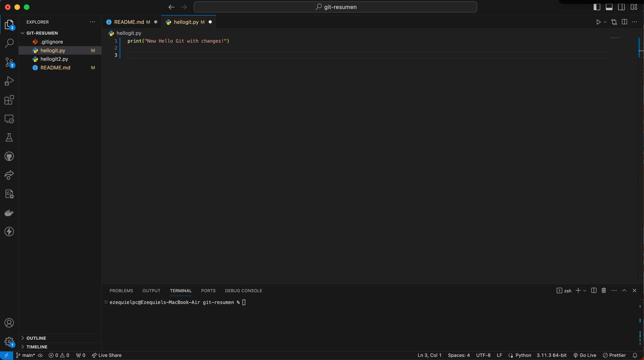This screenshot has height=360, width=644.
Task: Close the unsaved README.md tab dot
Action: [155, 22]
